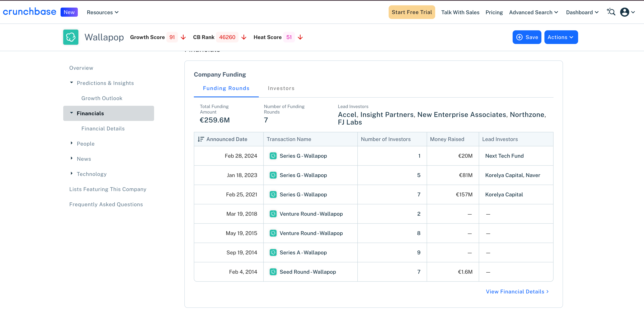Click the Wallapop company logo
644x312 pixels.
(x=70, y=37)
